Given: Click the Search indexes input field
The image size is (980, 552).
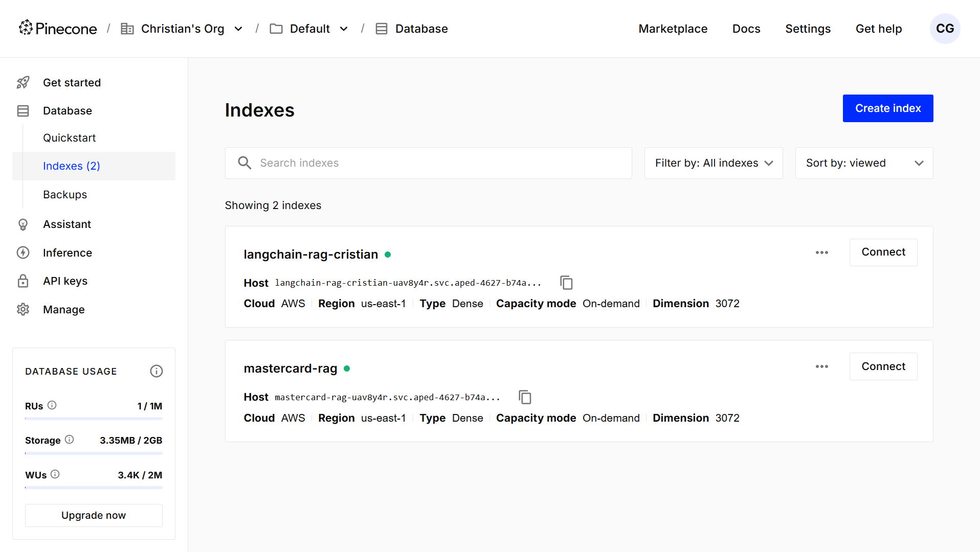Looking at the screenshot, I should [x=429, y=163].
